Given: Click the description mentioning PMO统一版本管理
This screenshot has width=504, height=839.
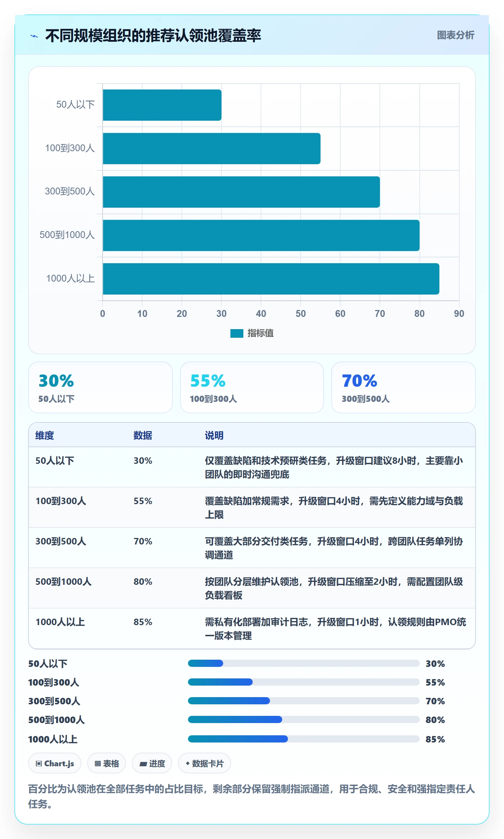Looking at the screenshot, I should click(336, 629).
